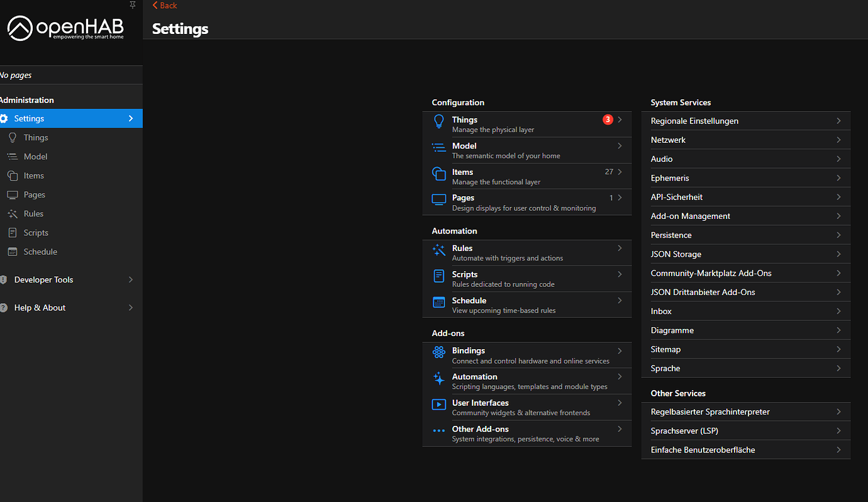The height and width of the screenshot is (502, 868).
Task: Pin the sidebar using the pin icon
Action: tap(132, 5)
